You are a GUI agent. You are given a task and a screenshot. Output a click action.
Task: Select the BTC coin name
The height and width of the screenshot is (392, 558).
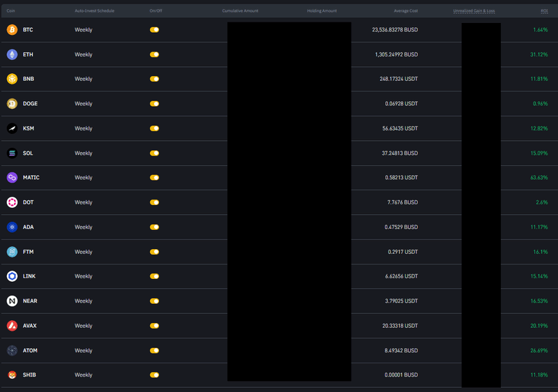28,29
